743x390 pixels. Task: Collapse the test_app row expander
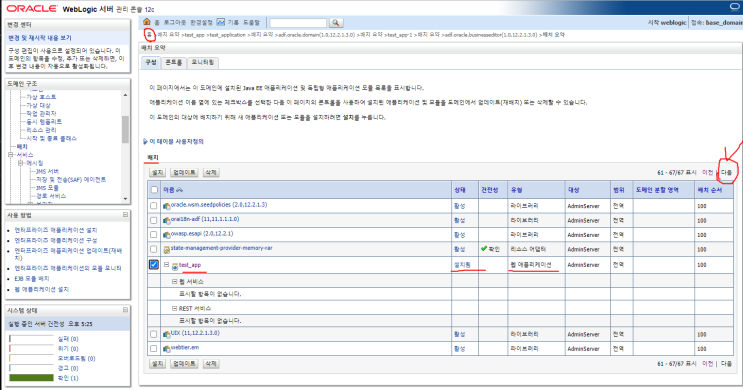click(166, 264)
